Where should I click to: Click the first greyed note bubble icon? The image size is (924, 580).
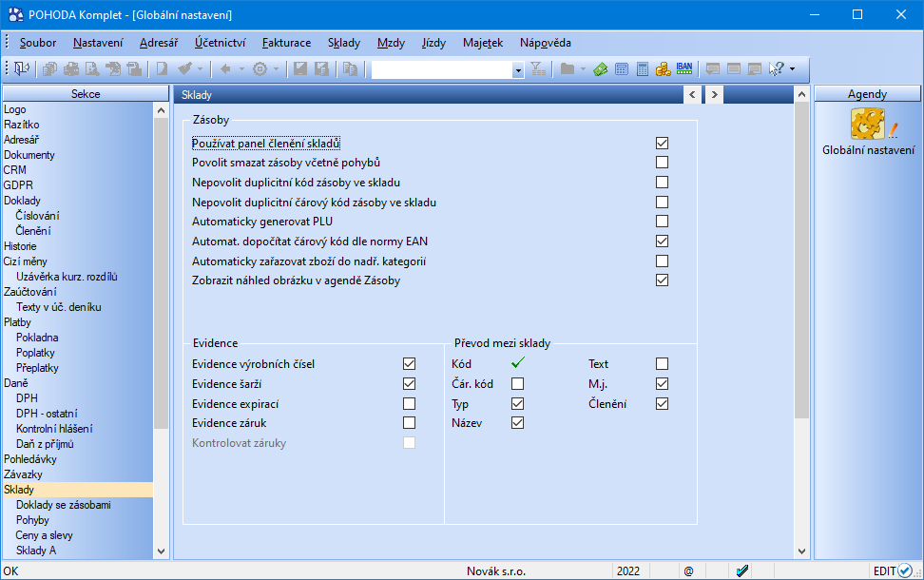coord(712,69)
